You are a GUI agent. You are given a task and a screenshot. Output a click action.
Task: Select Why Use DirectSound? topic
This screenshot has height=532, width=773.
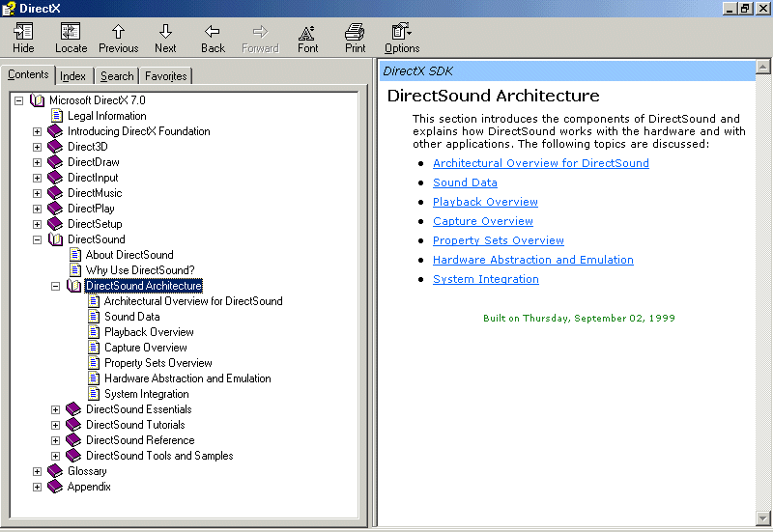point(139,270)
